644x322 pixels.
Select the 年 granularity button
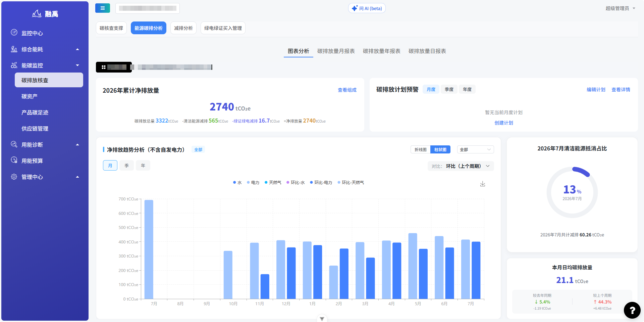coord(143,166)
